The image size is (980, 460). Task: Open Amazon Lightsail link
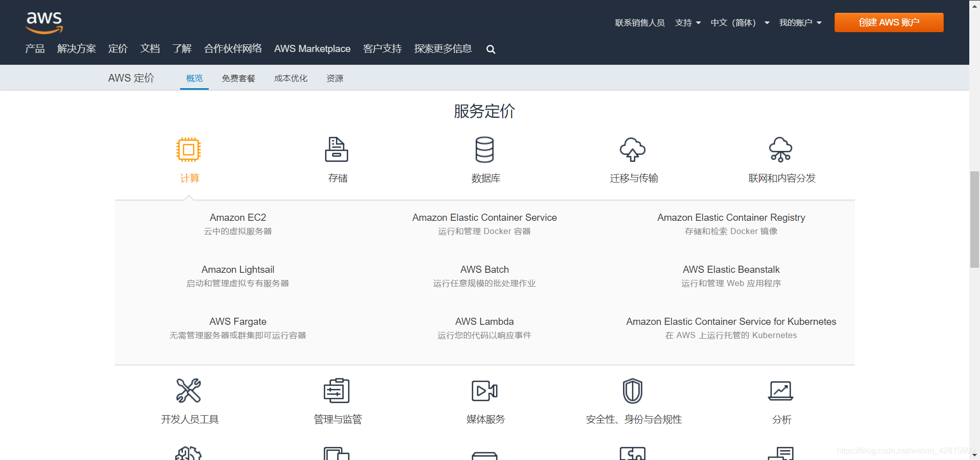(238, 269)
